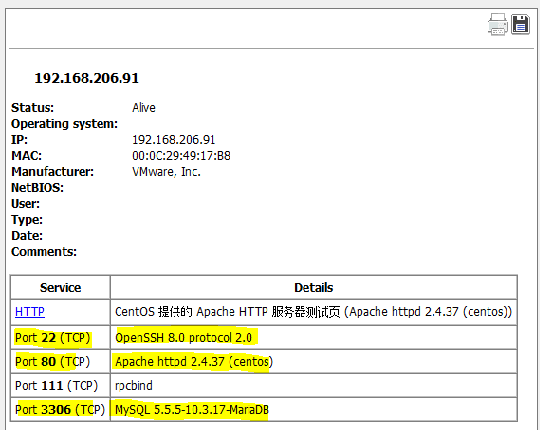Screen dimensions: 540x430
Task: Open the HTTP service link
Action: click(x=30, y=312)
